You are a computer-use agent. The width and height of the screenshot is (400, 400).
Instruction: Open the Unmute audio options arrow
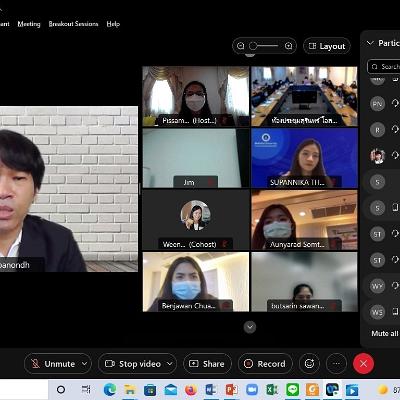pos(84,364)
